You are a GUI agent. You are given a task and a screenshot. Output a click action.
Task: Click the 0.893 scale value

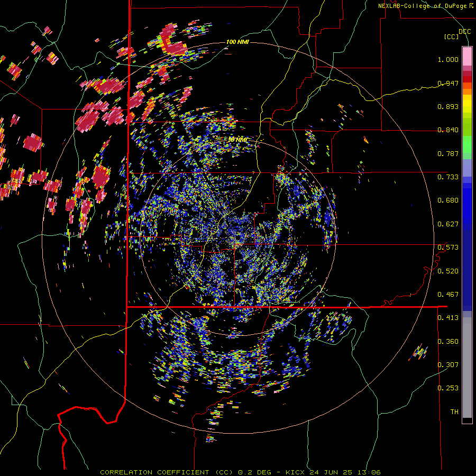point(448,106)
